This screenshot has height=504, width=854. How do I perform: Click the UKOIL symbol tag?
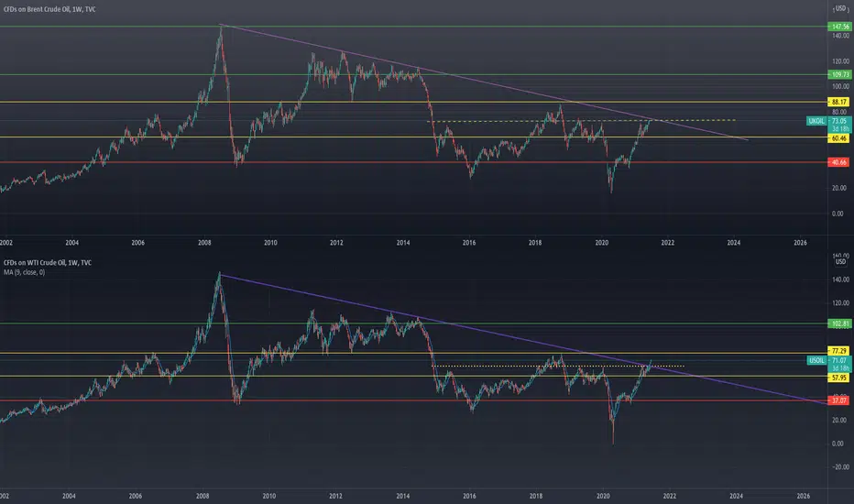tap(816, 121)
